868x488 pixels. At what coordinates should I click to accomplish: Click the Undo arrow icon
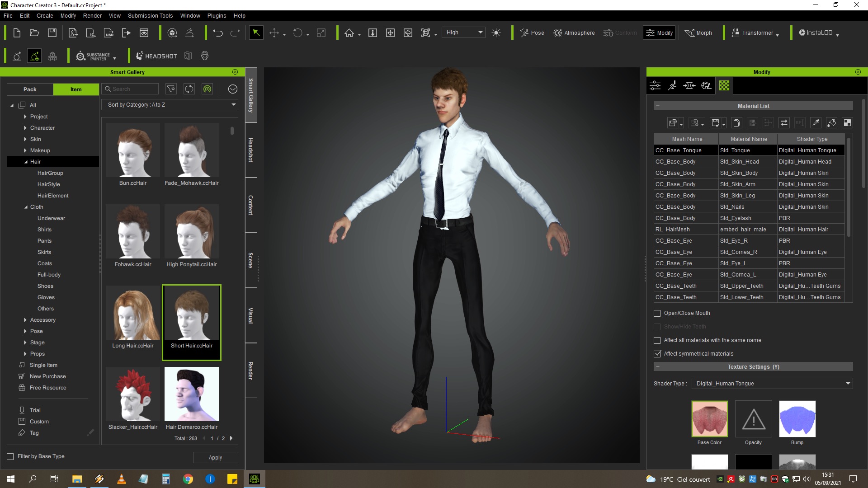218,33
